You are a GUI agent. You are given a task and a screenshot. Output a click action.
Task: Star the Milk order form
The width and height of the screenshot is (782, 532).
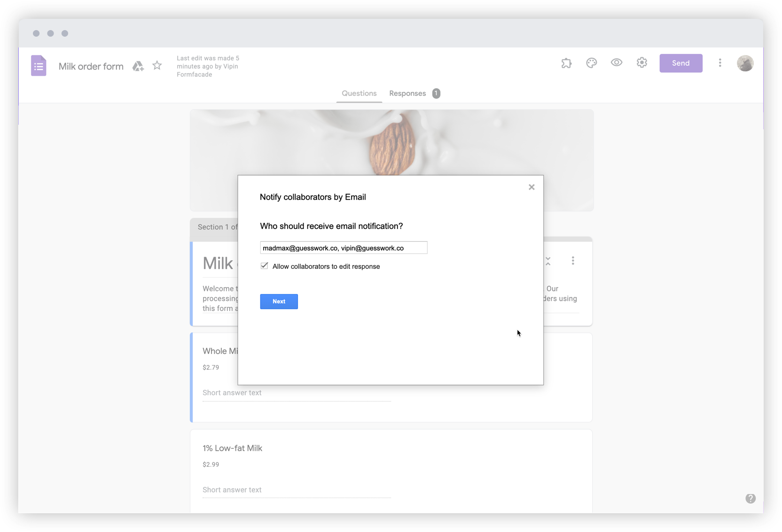[x=157, y=66]
